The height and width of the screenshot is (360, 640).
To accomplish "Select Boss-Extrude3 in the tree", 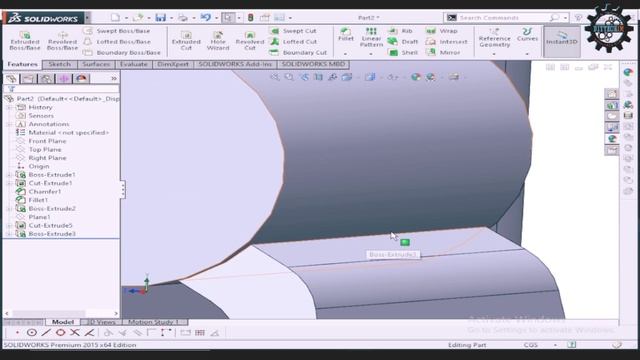I will click(52, 234).
